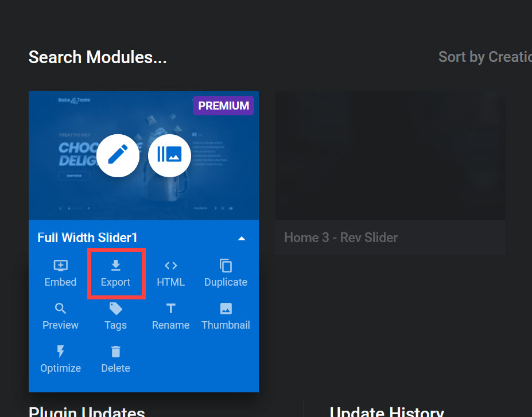Open the Tags icon
Image resolution: width=532 pixels, height=417 pixels.
pos(116,309)
